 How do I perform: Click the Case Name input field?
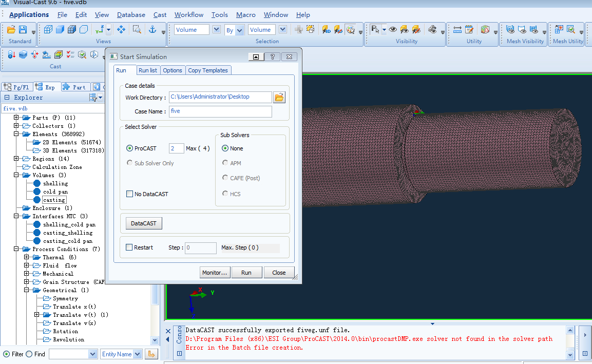(220, 111)
